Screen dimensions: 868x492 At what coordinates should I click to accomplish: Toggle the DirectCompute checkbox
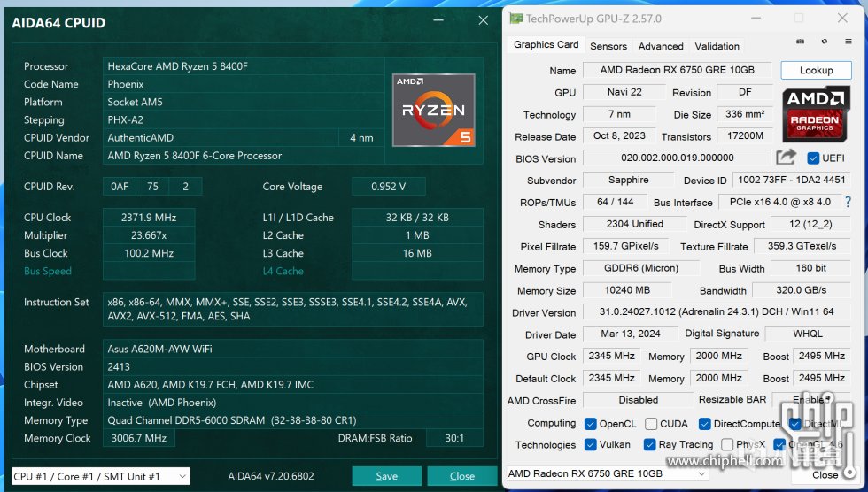pos(704,424)
